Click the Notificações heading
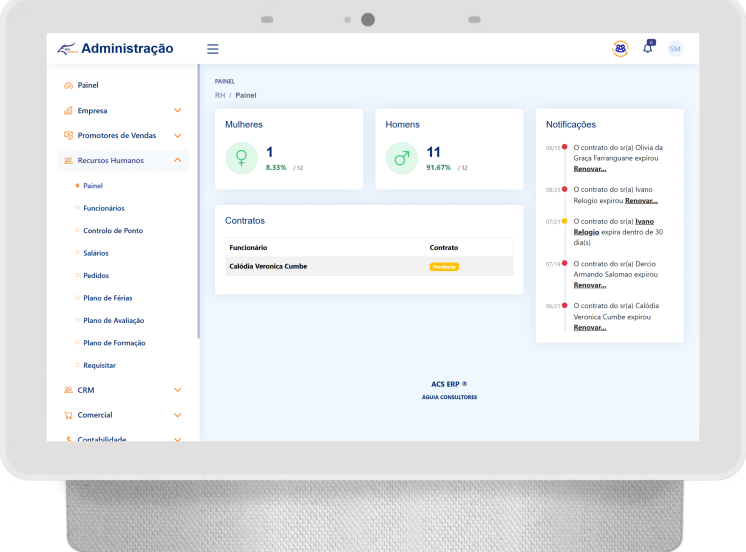 [x=571, y=125]
